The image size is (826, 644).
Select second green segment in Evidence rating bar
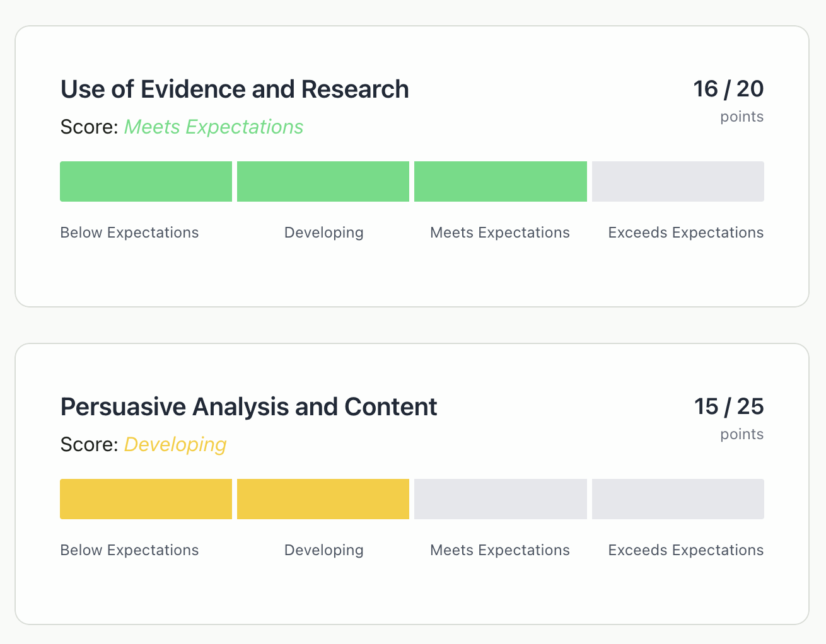pos(323,181)
